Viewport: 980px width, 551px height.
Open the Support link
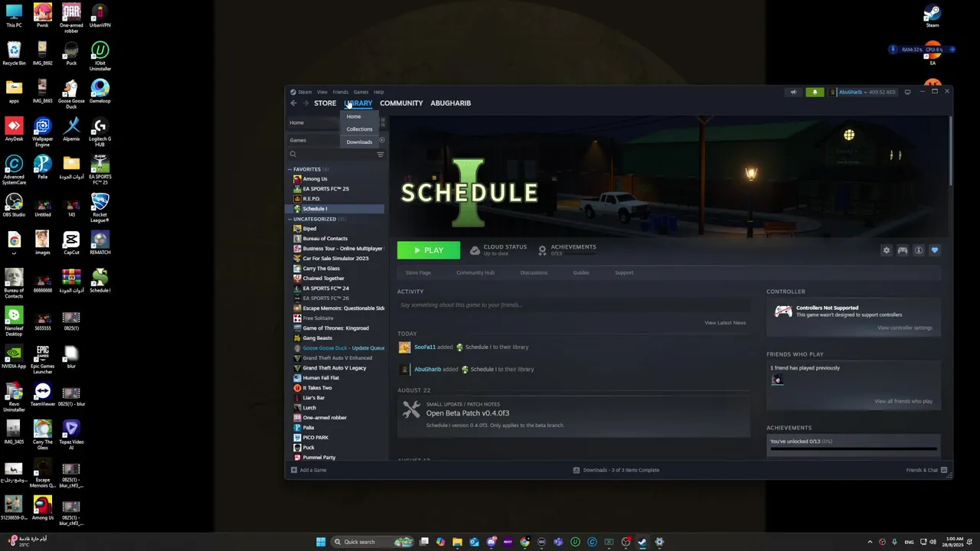tap(624, 272)
